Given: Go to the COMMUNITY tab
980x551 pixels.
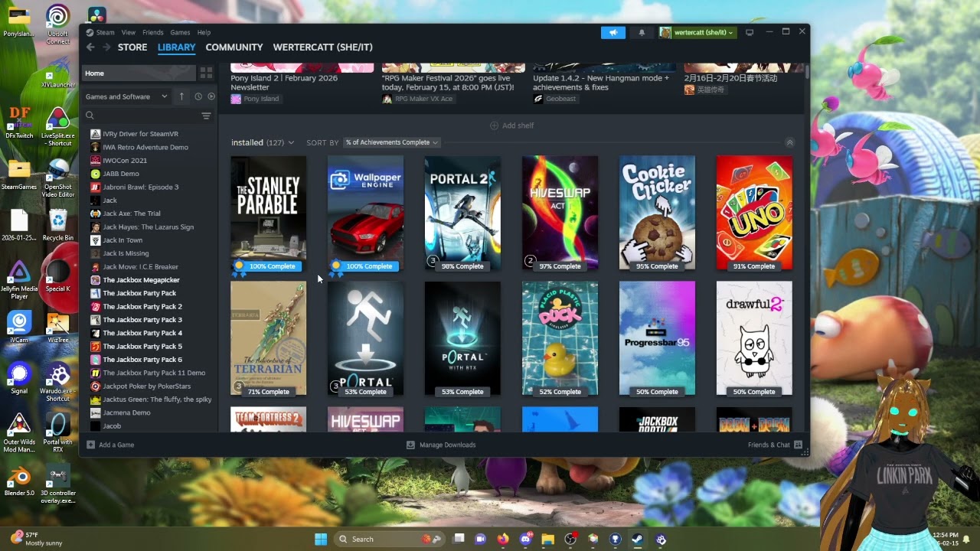Looking at the screenshot, I should [234, 47].
